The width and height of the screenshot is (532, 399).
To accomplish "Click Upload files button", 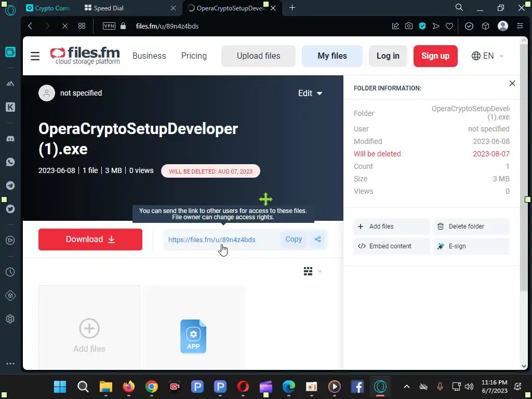I will [259, 56].
